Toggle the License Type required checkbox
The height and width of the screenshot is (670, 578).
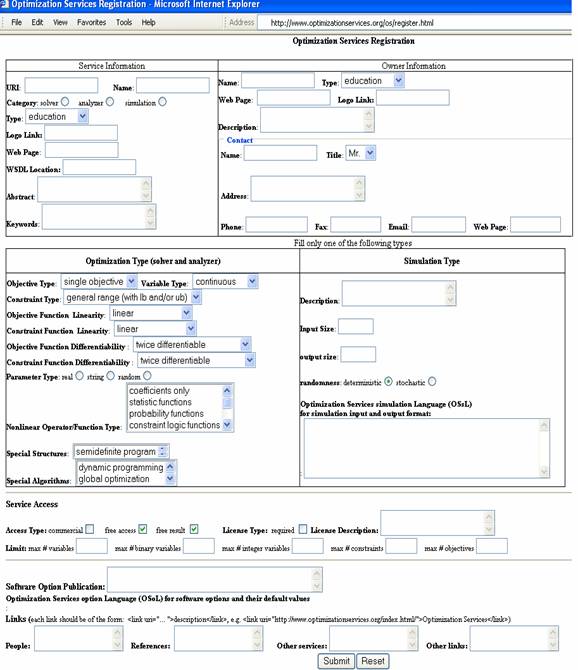303,529
